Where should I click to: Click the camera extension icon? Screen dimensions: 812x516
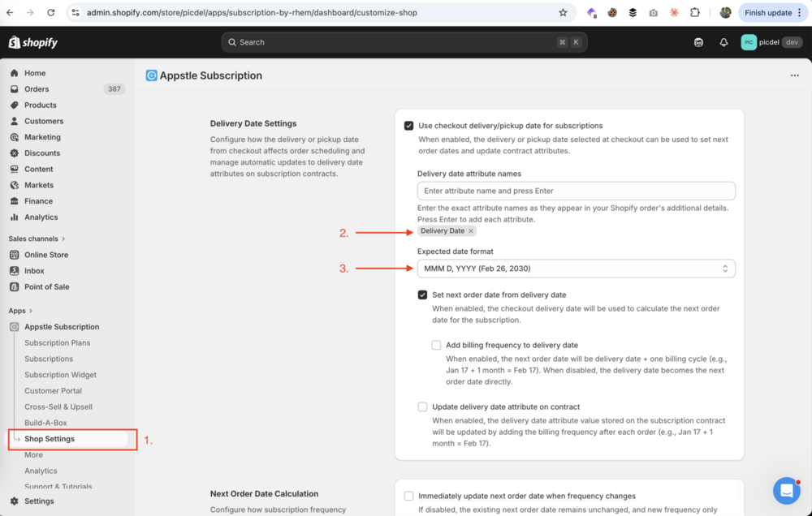(x=654, y=12)
